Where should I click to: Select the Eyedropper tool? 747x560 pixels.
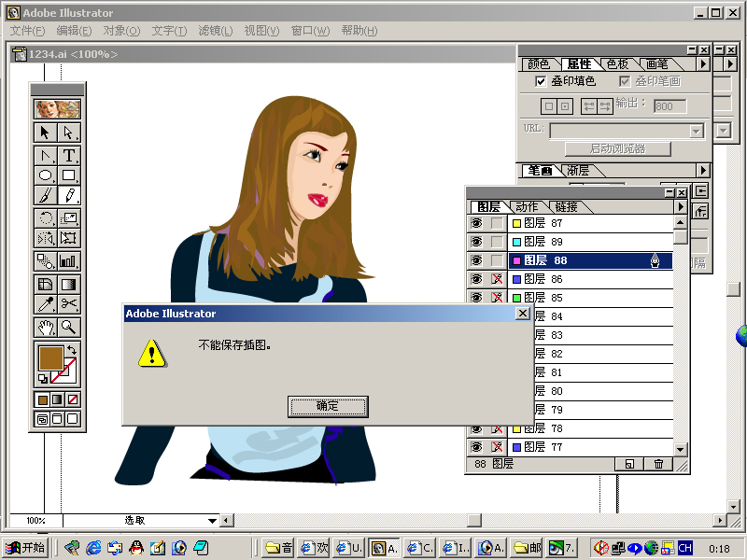[45, 304]
